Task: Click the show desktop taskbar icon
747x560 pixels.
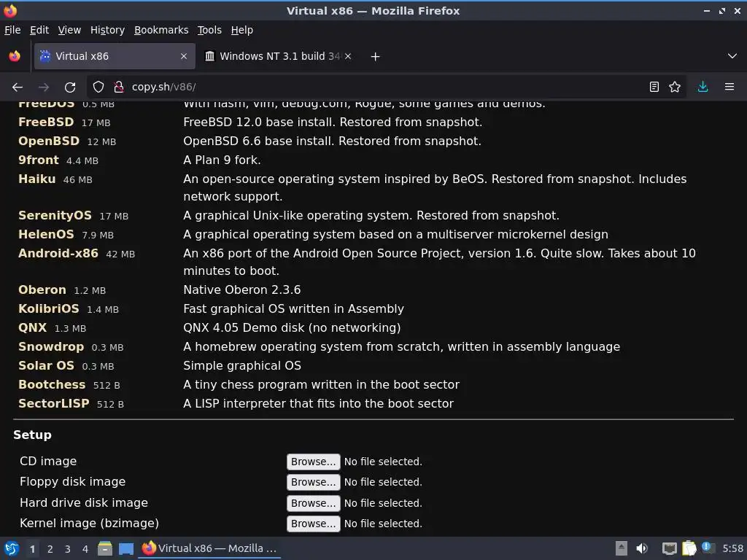Action: pyautogui.click(x=125, y=548)
